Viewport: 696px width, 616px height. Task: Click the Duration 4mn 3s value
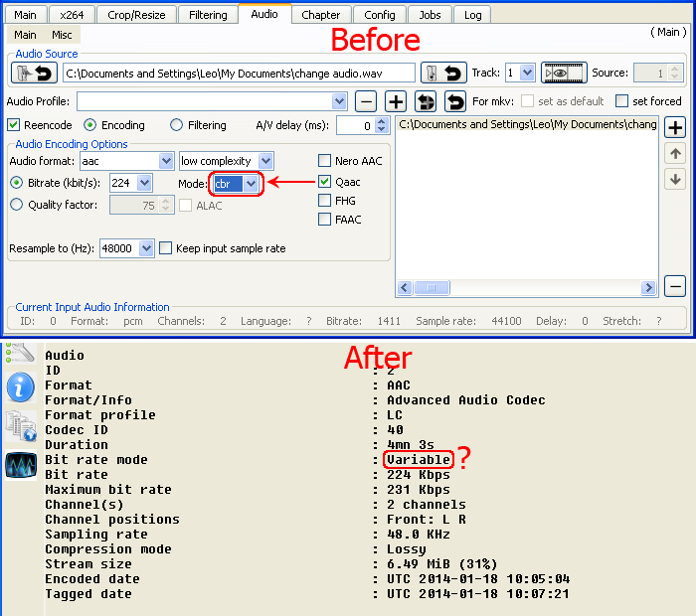pos(410,445)
